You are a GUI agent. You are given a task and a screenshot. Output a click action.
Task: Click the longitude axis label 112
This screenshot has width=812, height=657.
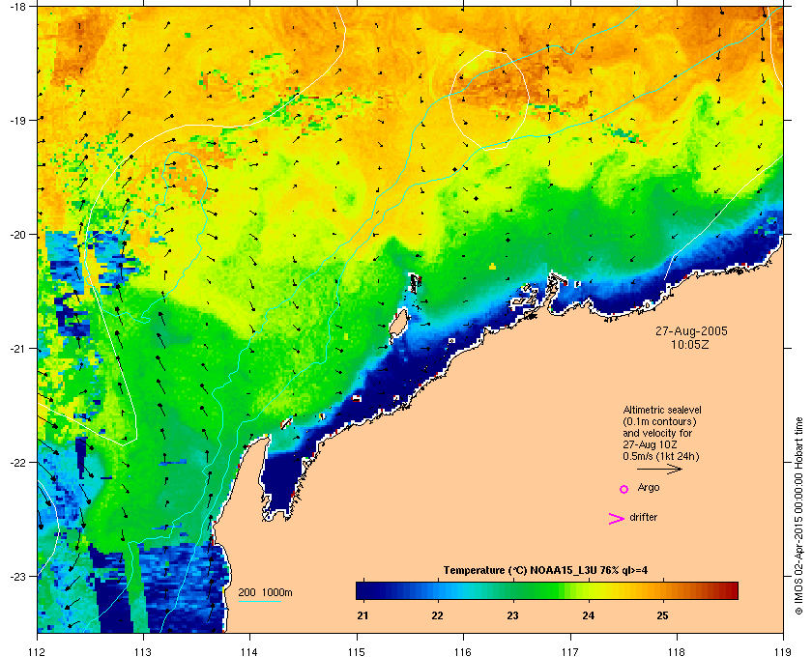click(x=38, y=651)
